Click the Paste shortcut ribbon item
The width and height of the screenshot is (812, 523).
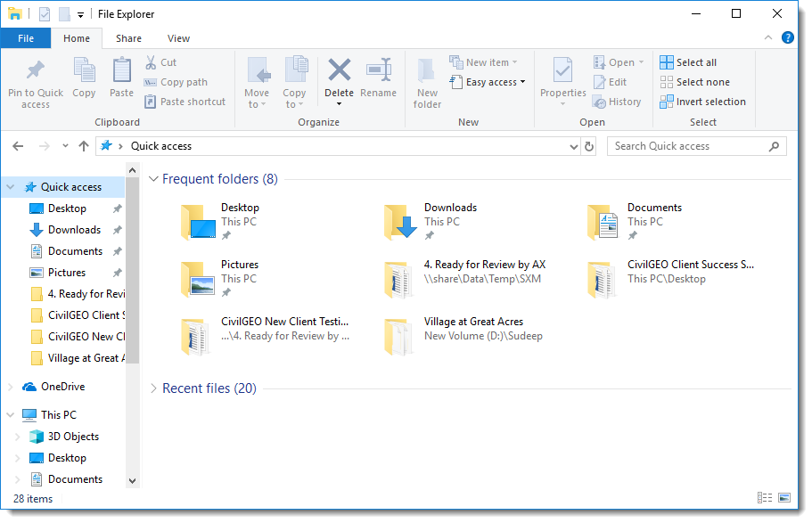pos(185,101)
